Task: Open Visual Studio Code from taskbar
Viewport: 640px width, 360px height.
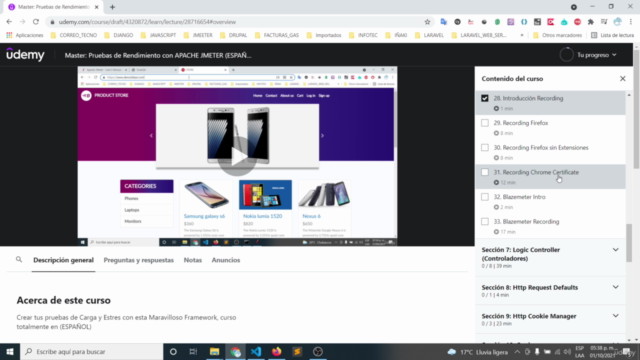Action: pos(256,351)
